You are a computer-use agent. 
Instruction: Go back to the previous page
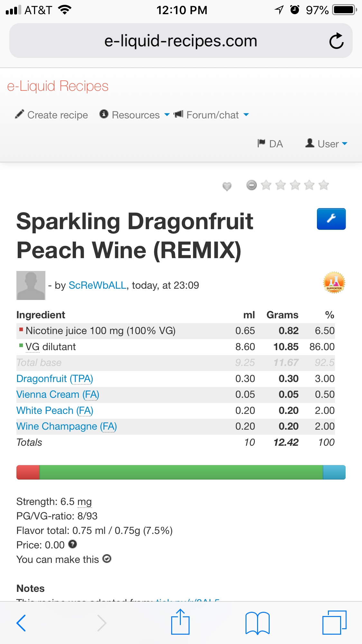pos(21,622)
